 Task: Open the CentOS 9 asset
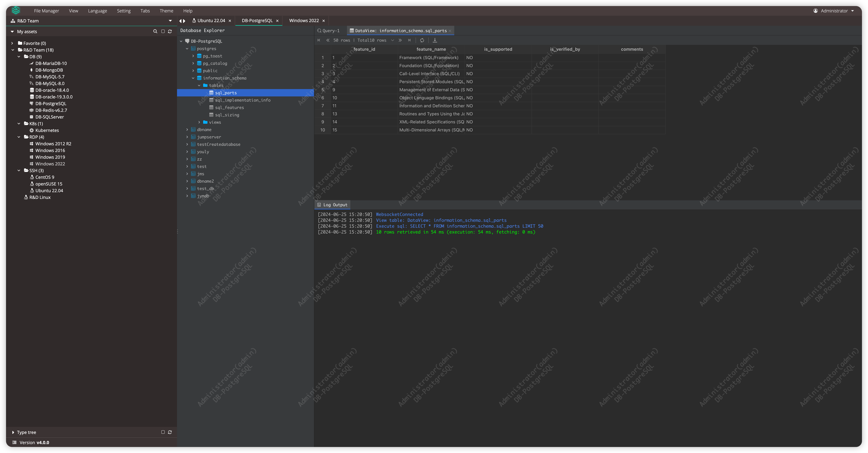(x=44, y=177)
